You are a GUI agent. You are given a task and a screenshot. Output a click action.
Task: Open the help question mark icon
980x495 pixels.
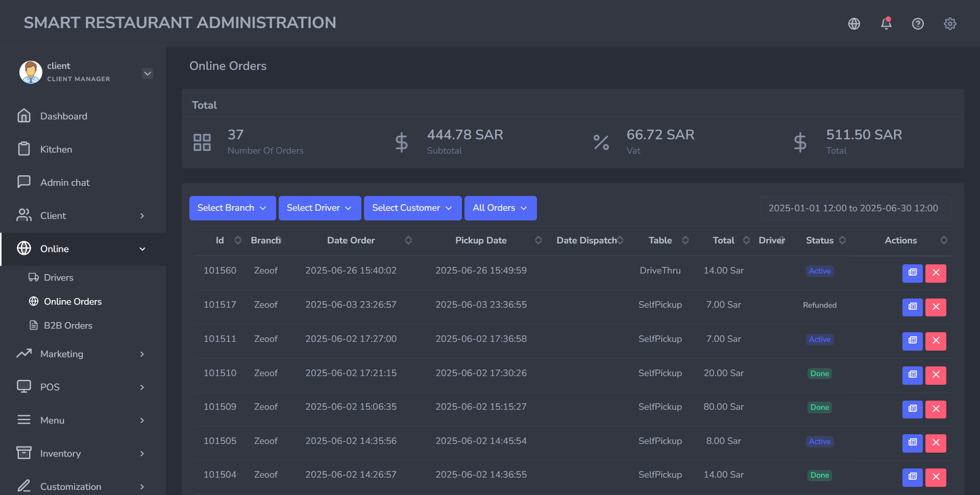click(x=918, y=23)
